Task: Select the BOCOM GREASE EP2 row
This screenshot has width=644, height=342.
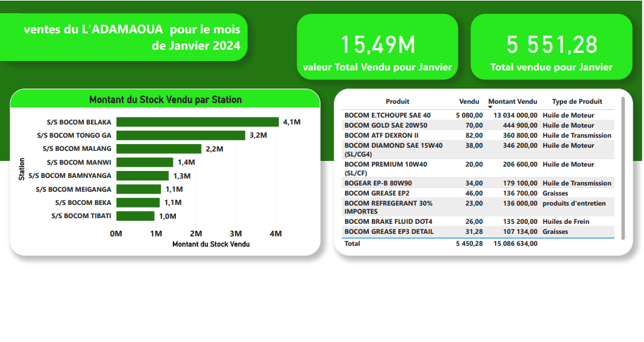Action: (x=478, y=193)
